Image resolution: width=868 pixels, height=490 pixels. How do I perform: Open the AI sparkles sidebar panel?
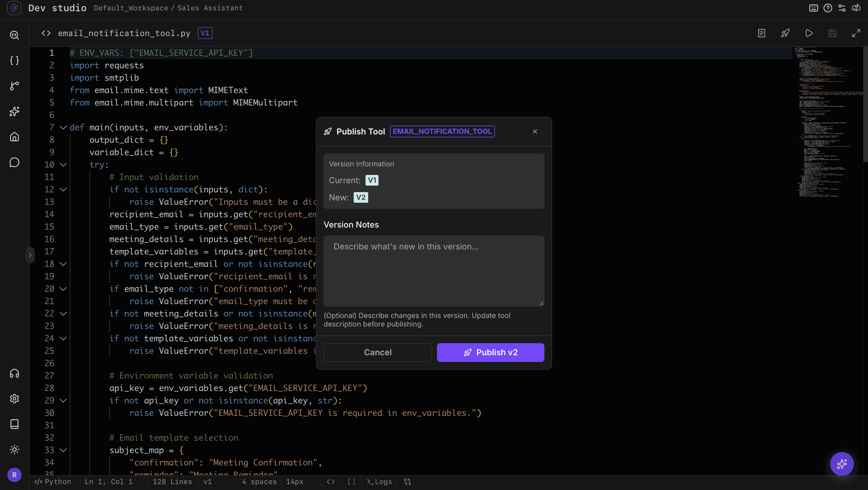click(x=14, y=111)
